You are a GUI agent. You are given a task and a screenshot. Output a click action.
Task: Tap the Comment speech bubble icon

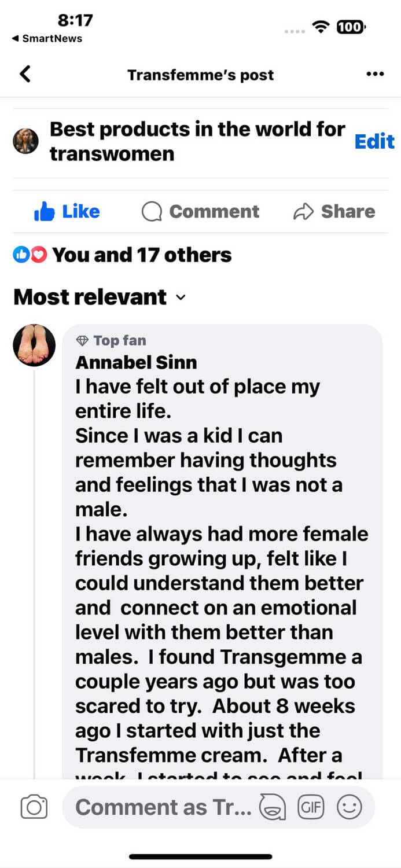[152, 212]
